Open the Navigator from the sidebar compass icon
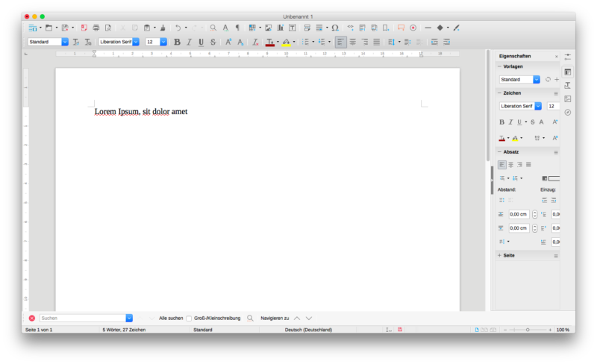 [x=568, y=112]
